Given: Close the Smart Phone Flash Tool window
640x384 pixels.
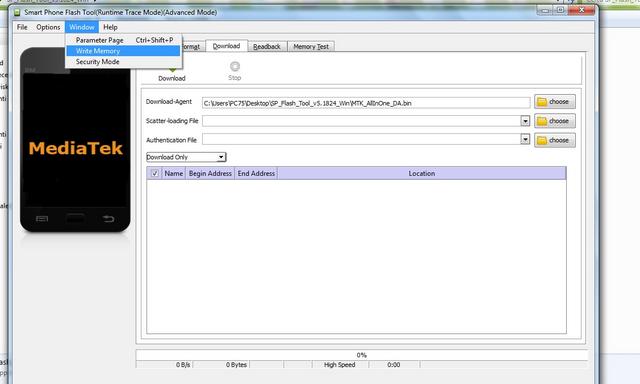Looking at the screenshot, I should (x=582, y=10).
